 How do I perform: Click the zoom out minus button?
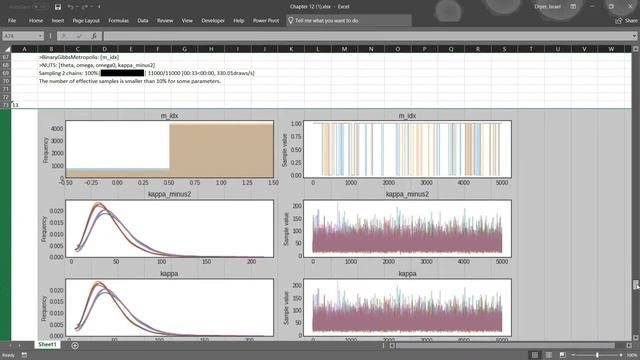[573, 355]
